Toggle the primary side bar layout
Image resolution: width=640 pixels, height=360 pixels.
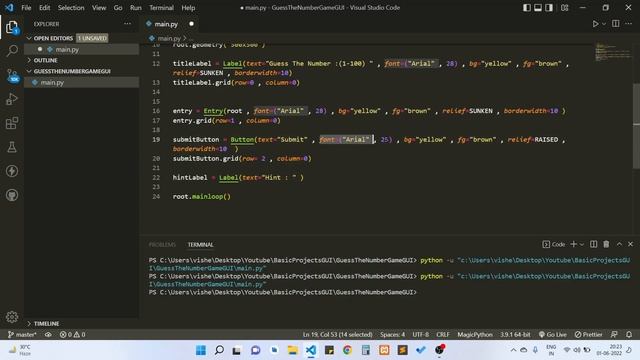click(527, 8)
